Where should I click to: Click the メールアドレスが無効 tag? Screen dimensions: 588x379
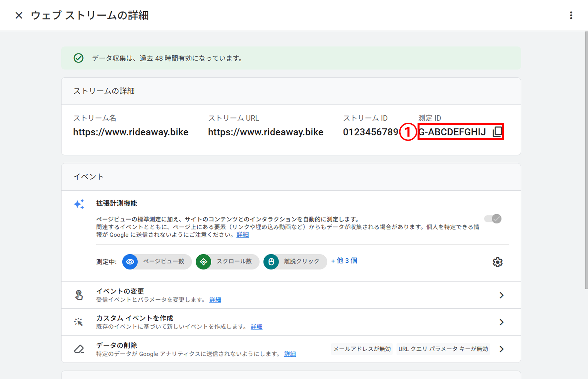362,349
